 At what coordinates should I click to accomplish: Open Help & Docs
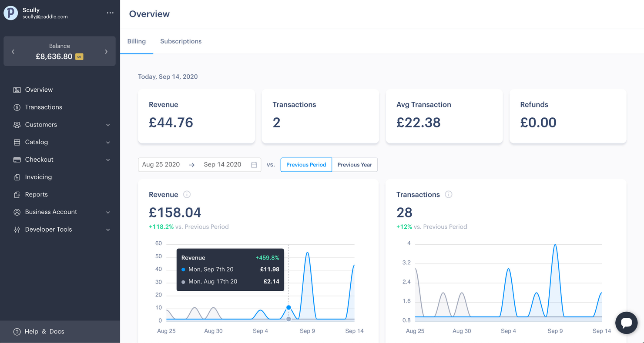[39, 331]
